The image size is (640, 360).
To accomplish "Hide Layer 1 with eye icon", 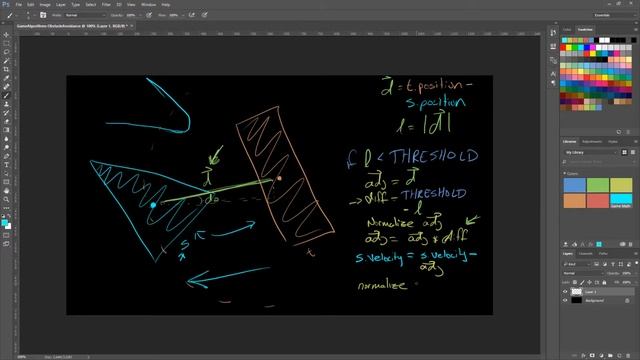I will coord(565,292).
